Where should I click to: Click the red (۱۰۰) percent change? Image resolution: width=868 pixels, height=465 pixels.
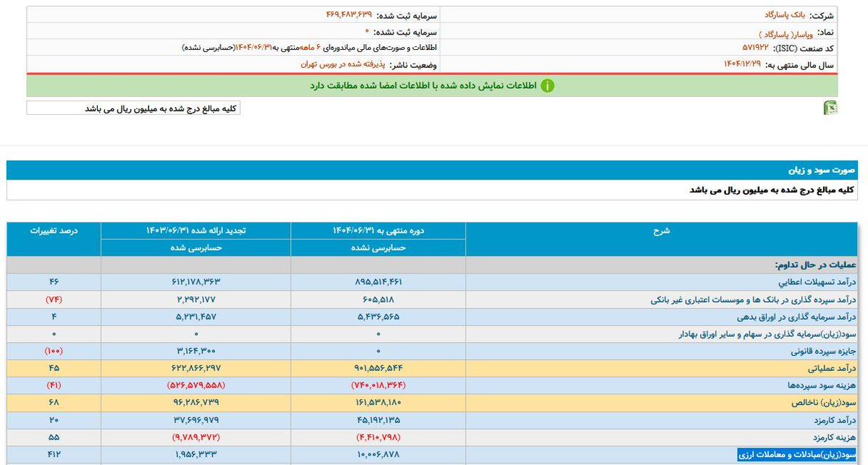(x=54, y=351)
